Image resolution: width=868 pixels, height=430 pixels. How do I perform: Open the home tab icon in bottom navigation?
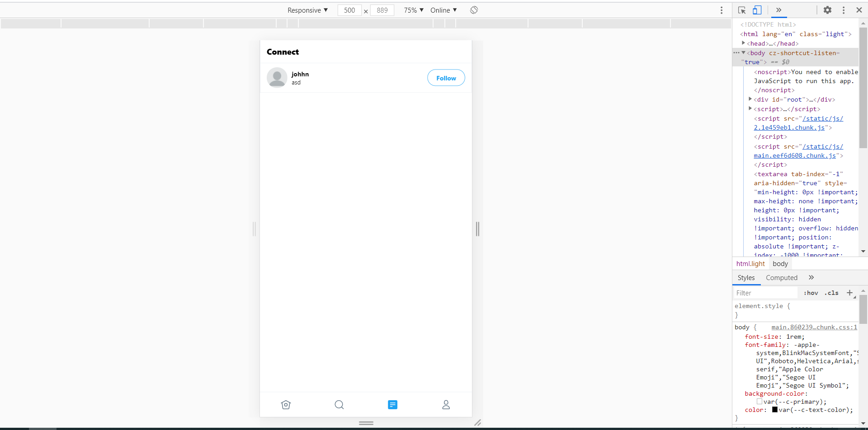(286, 405)
